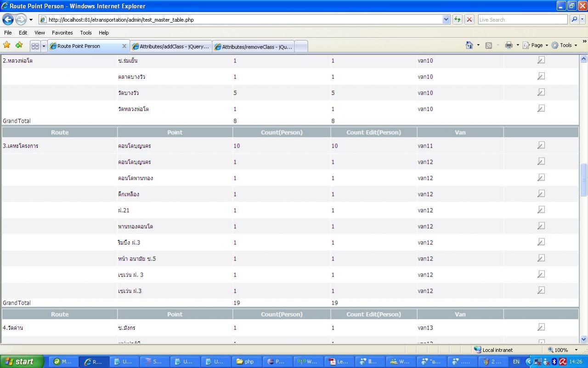Open the Page dropdown menu
Screen dimensions: 588x368
(536, 45)
